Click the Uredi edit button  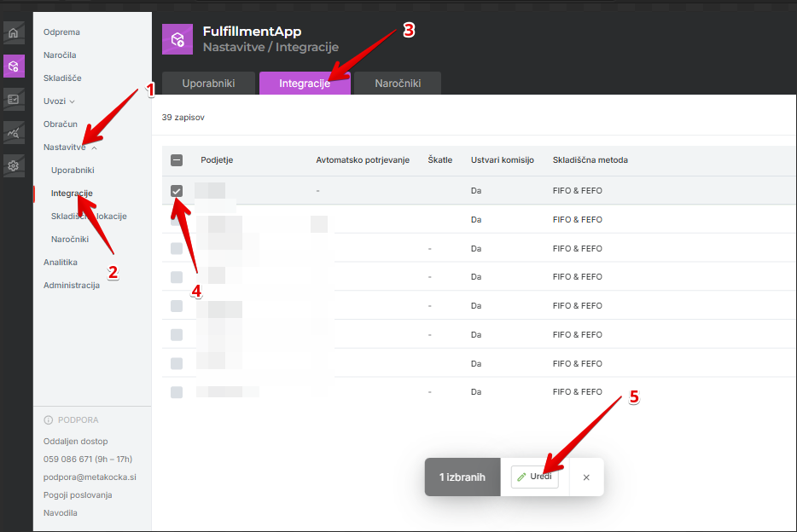point(535,477)
